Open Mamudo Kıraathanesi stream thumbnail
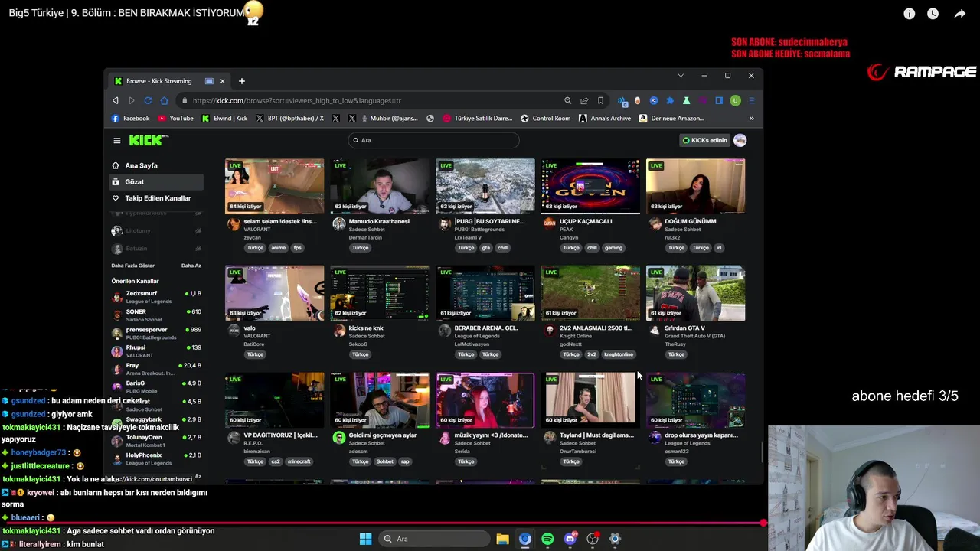 (380, 186)
